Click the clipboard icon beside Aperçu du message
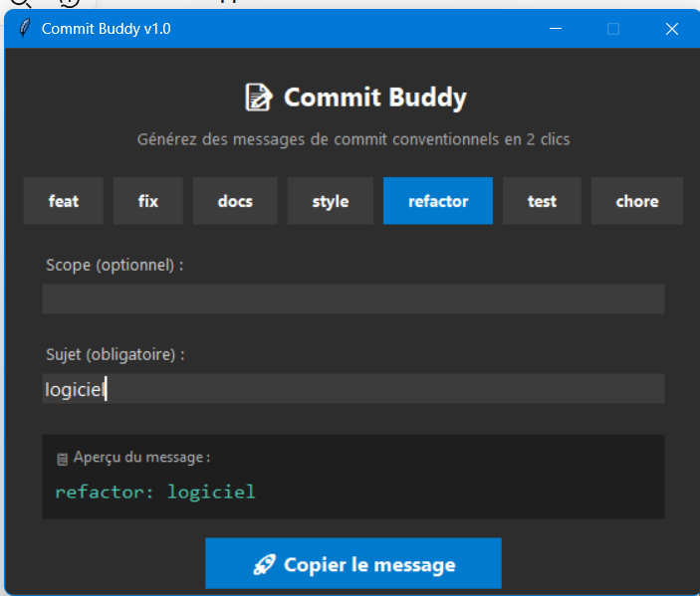 [x=62, y=459]
